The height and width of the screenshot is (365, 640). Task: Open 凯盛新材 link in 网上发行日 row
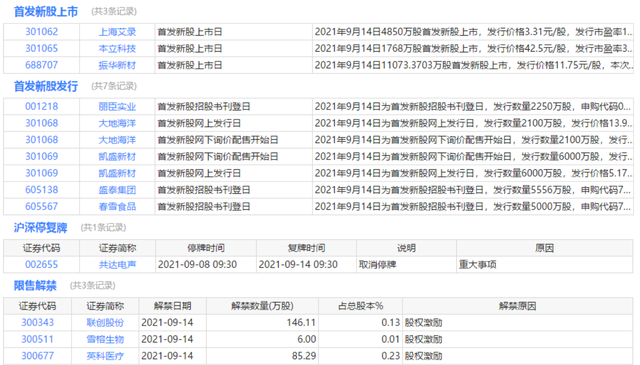tap(117, 173)
